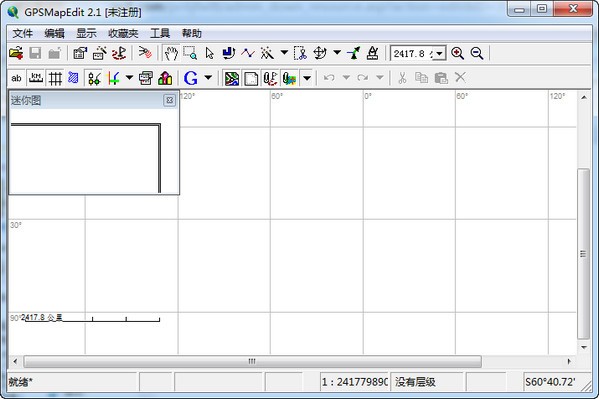Toggle the green nodes display icon
This screenshot has width=599, height=399.
94,78
